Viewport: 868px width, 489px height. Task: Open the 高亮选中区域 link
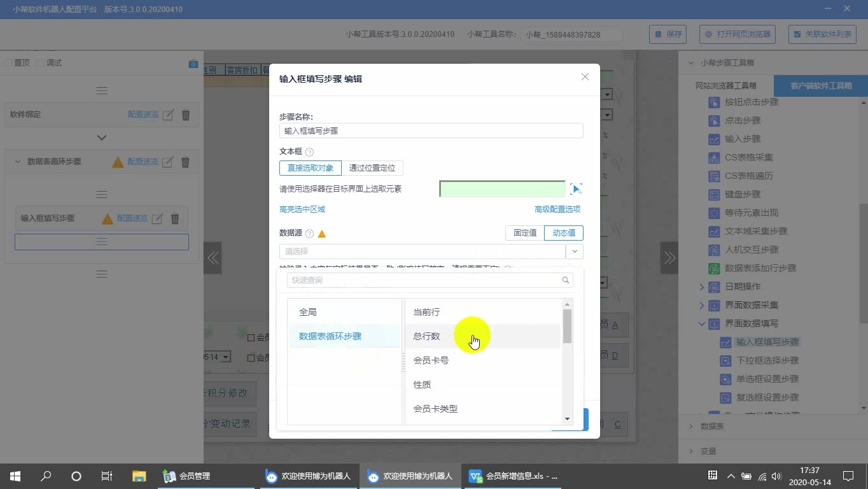tap(302, 209)
